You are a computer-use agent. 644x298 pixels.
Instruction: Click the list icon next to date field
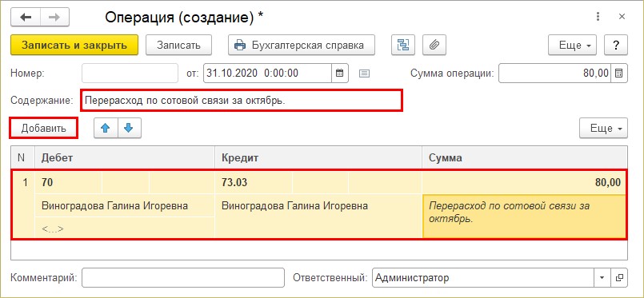(x=364, y=74)
